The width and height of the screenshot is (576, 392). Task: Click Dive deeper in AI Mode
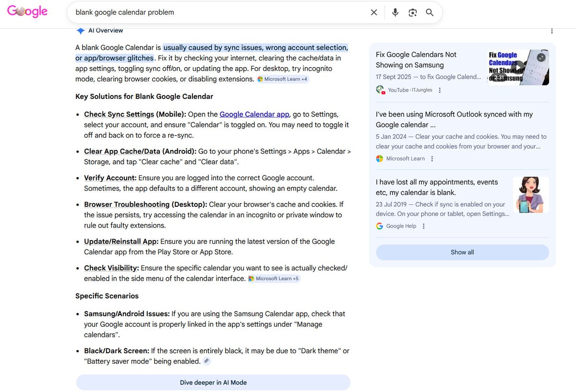[213, 382]
